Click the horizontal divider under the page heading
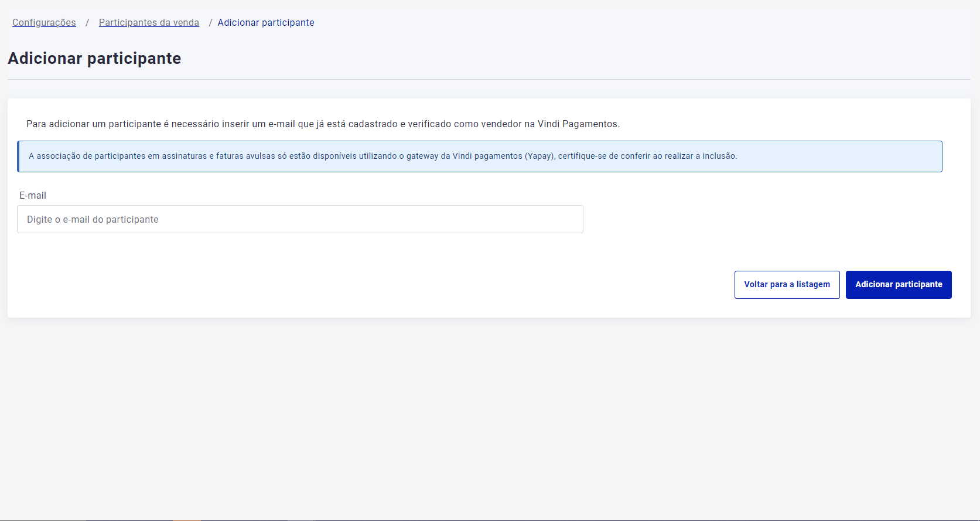Viewport: 980px width, 521px height. pos(489,79)
